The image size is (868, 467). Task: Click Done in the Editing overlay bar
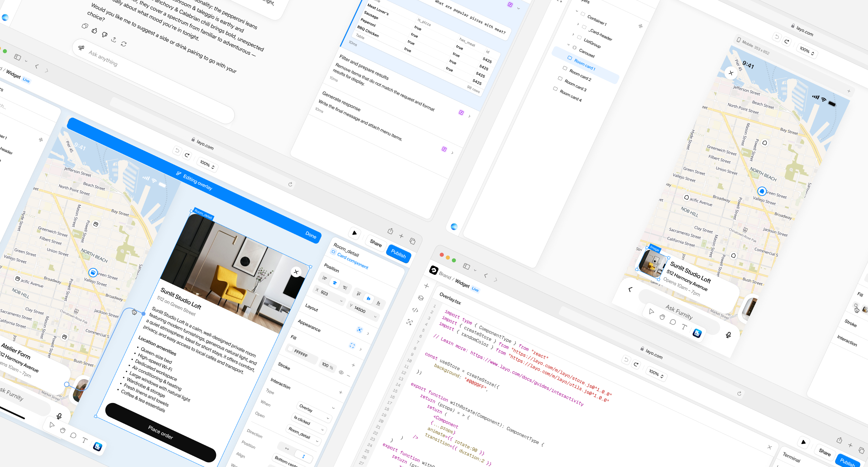[310, 235]
